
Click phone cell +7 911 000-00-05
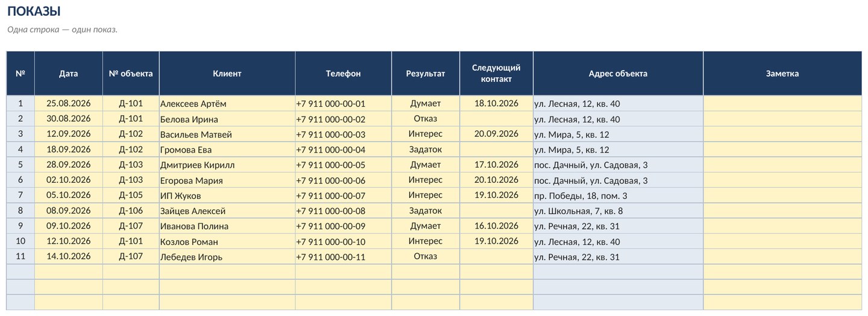click(343, 165)
